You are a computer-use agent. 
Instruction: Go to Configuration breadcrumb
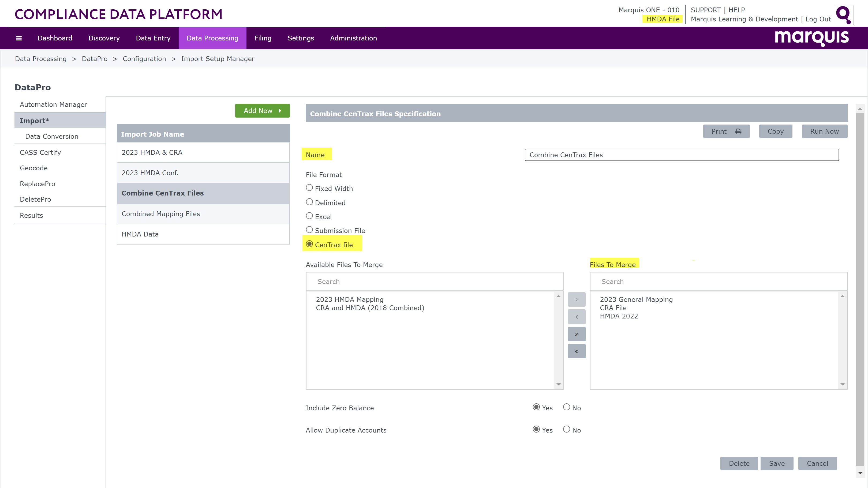point(144,59)
